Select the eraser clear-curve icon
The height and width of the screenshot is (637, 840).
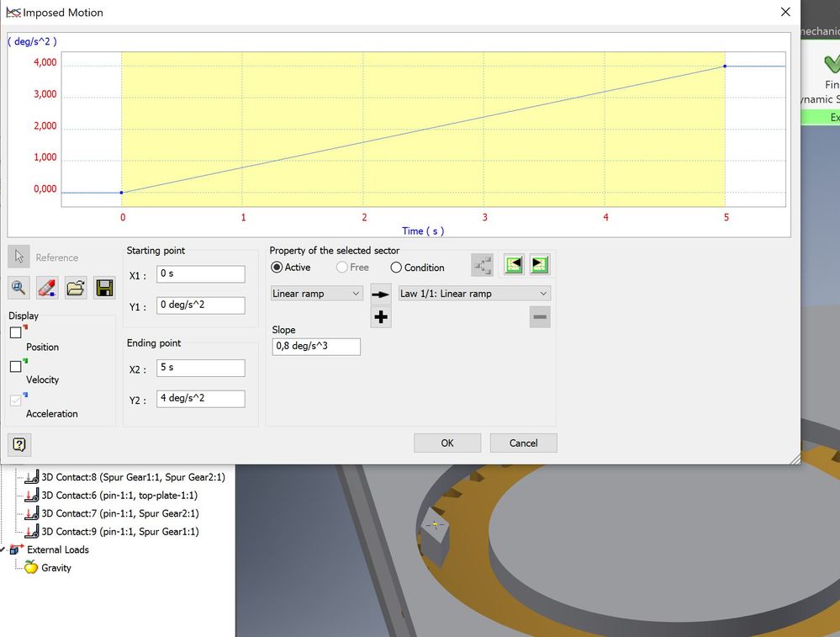[47, 288]
